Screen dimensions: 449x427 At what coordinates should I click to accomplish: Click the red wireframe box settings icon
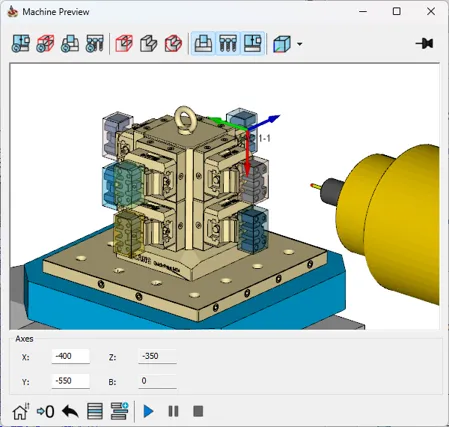coord(45,43)
